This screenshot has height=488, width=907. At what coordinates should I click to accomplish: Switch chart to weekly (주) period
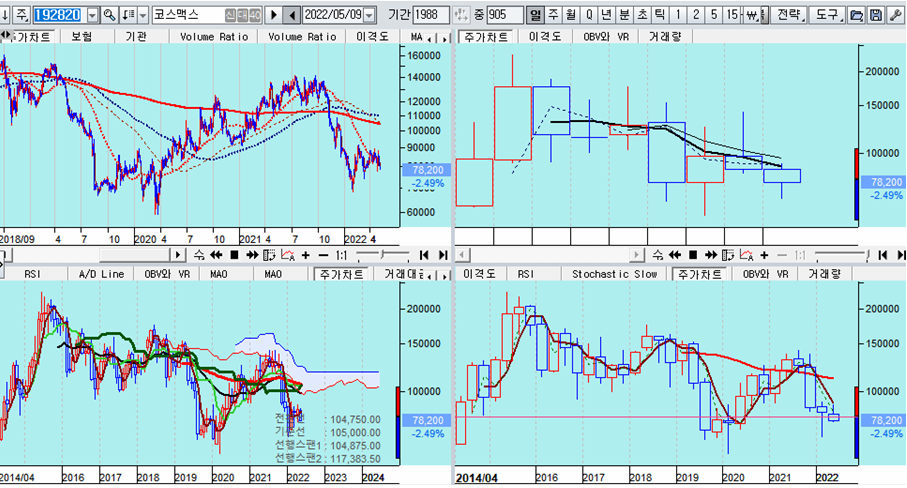click(x=553, y=15)
